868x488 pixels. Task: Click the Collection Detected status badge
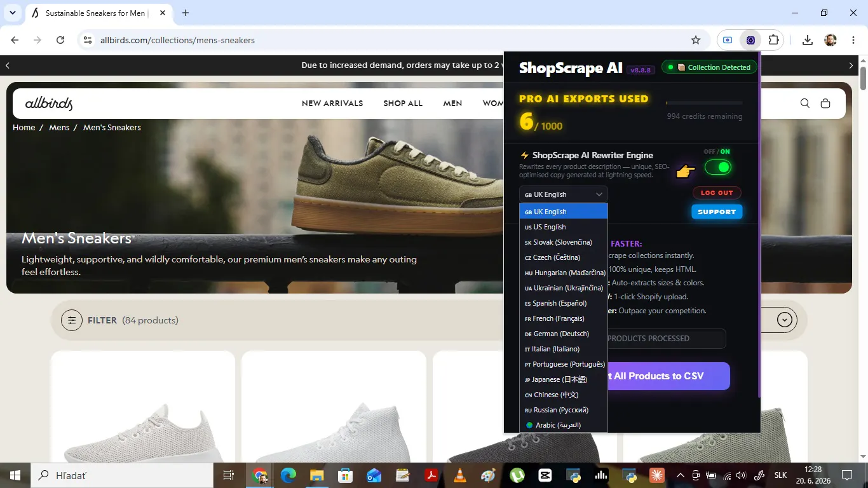pos(710,67)
